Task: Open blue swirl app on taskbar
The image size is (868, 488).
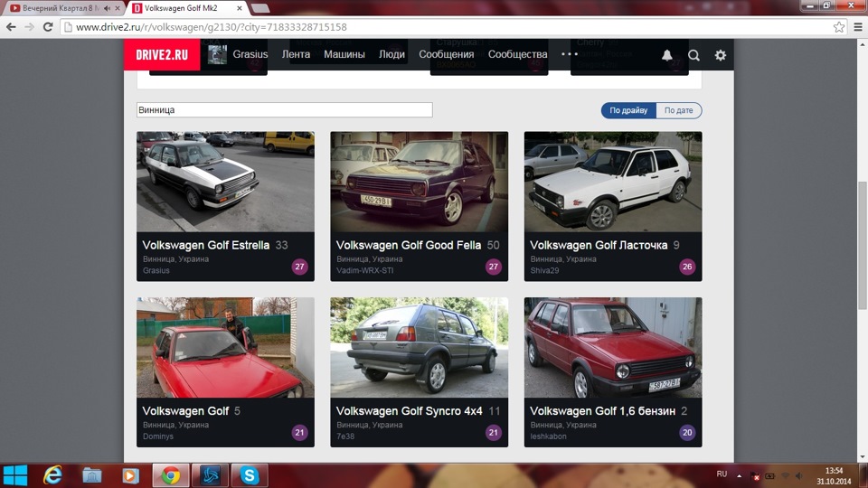Action: tap(210, 475)
